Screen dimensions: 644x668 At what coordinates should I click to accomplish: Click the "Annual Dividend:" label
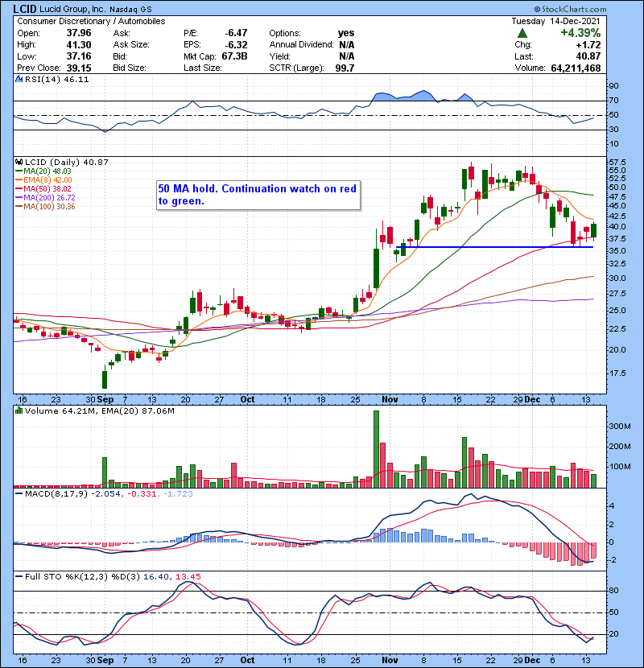(x=301, y=45)
